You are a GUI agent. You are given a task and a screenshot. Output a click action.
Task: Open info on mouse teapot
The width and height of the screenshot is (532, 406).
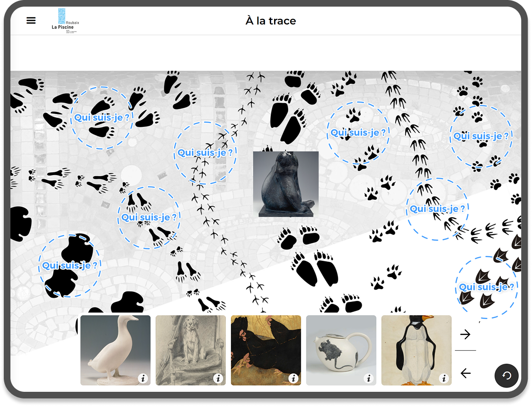coord(369,378)
